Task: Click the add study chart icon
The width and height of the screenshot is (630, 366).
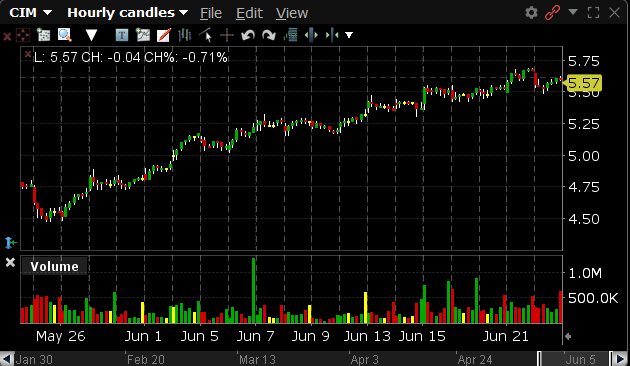Action: click(x=143, y=35)
